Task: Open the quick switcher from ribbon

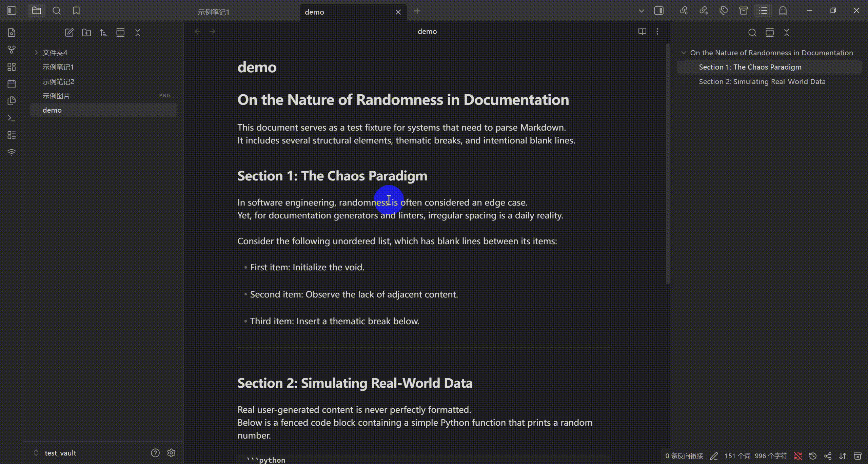Action: click(12, 33)
